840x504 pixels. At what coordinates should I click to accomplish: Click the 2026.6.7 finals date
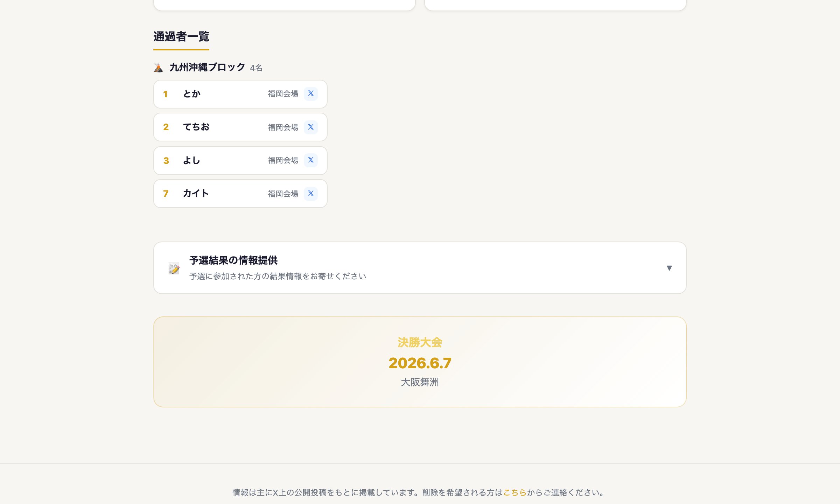(420, 363)
